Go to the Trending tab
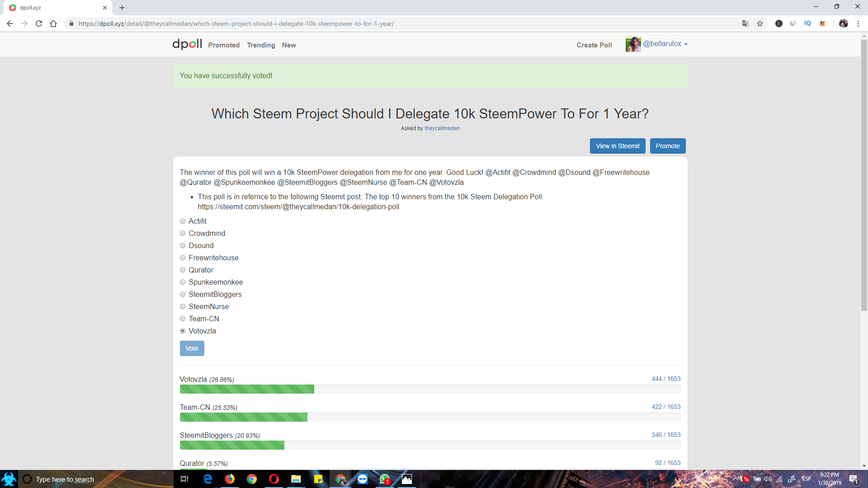This screenshot has height=488, width=868. point(261,45)
